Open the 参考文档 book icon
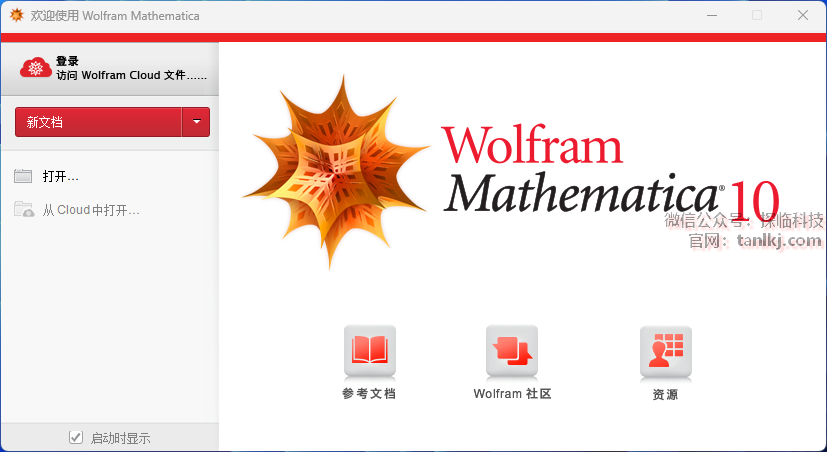Image resolution: width=827 pixels, height=452 pixels. click(x=370, y=351)
